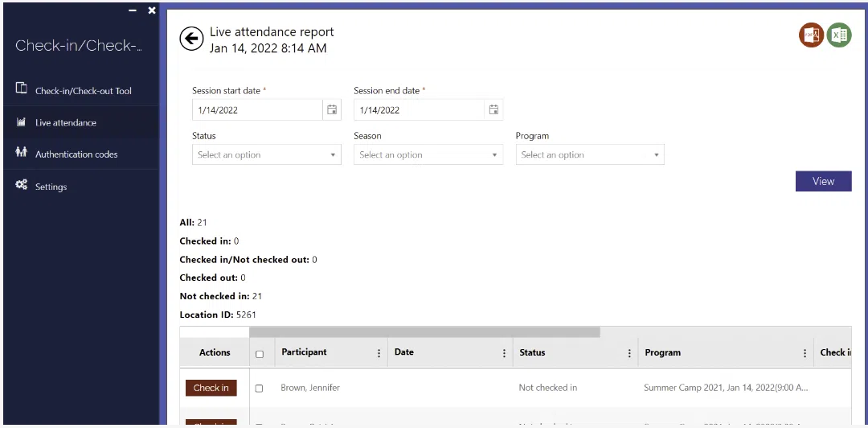Open Check-in/Check-out Tool menu item
The width and height of the screenshot is (868, 428).
(83, 91)
